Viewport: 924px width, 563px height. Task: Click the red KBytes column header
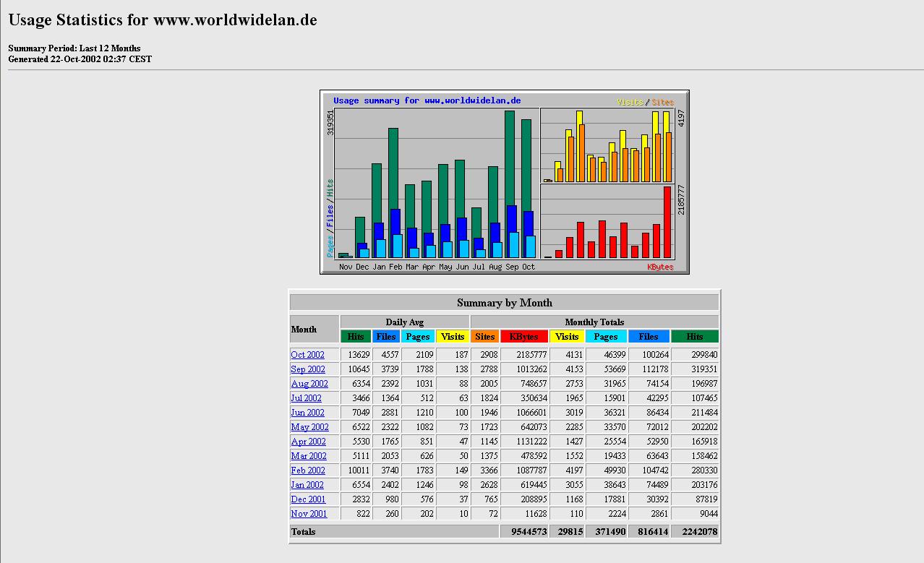(x=523, y=337)
